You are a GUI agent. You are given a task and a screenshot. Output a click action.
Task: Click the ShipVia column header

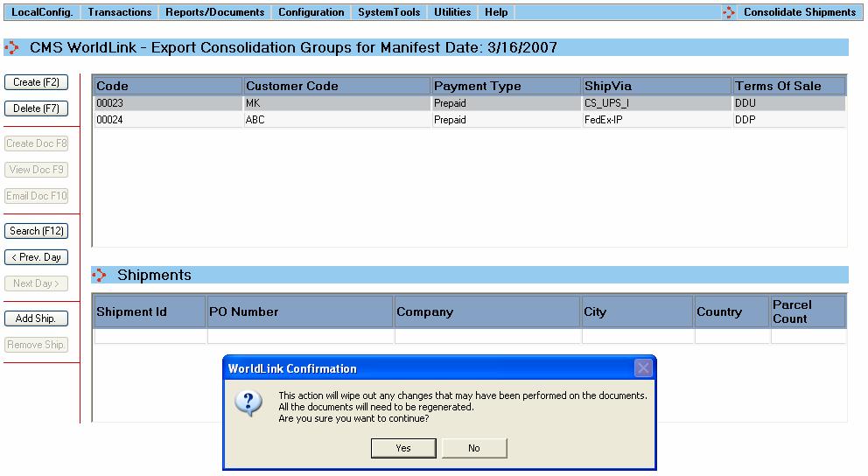[656, 86]
